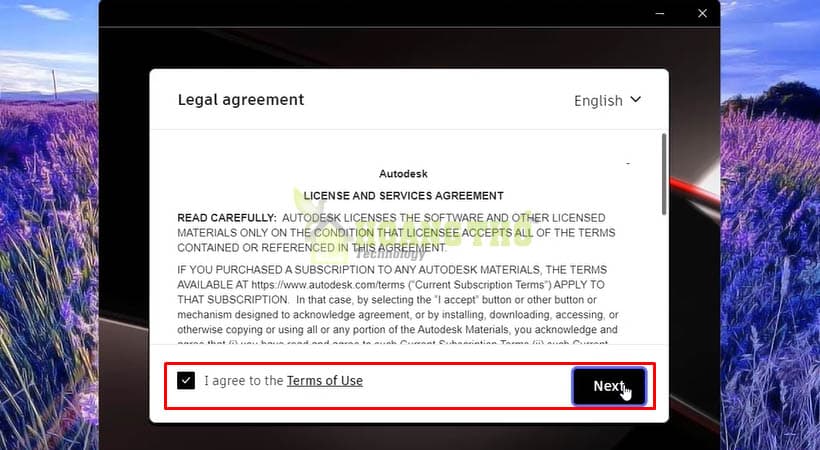Expand the language chevron arrow
820x450 pixels.
click(636, 99)
